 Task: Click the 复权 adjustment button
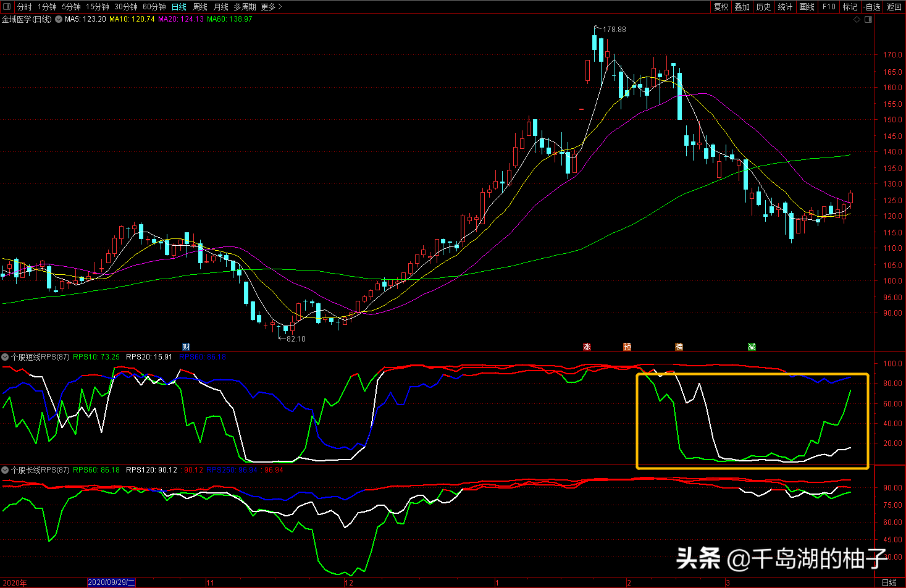coord(721,7)
